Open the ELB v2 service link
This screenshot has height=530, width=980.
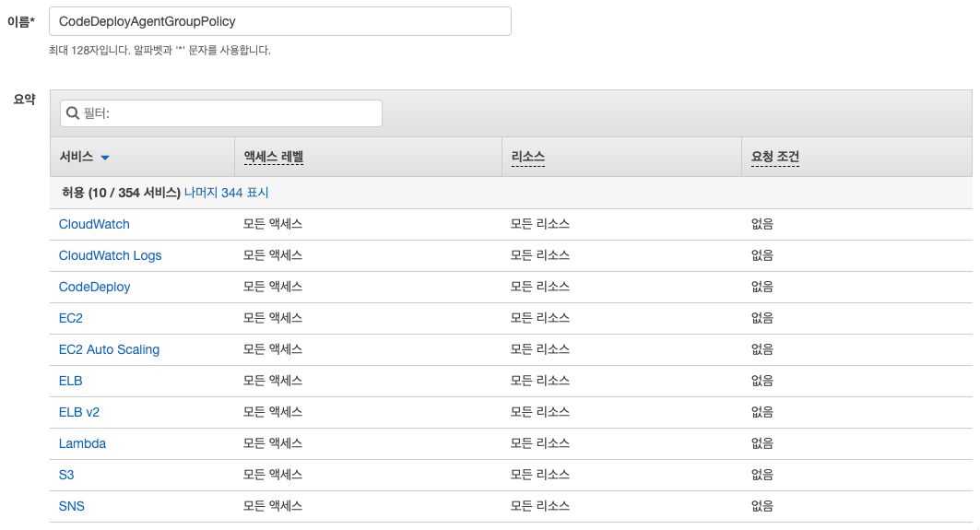click(x=78, y=412)
